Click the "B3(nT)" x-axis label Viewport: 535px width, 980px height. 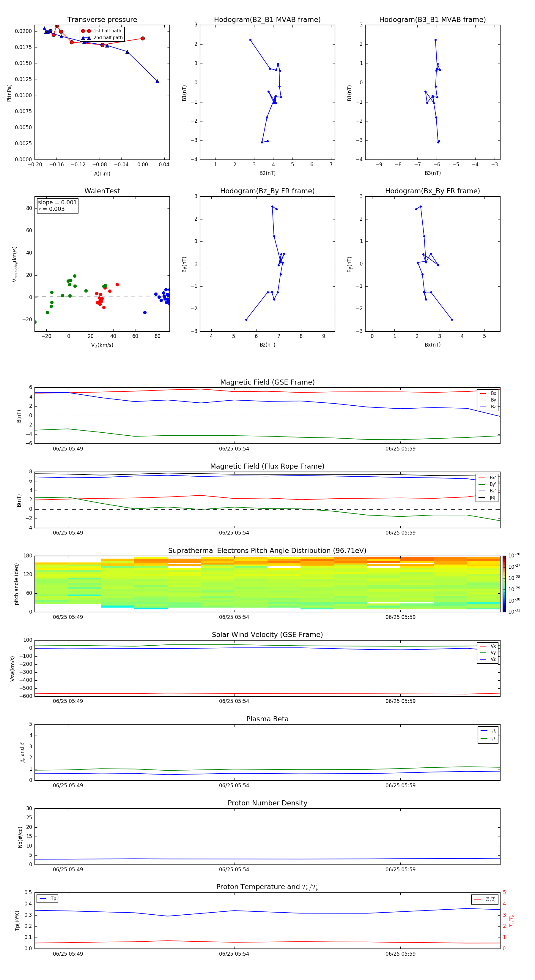432,173
